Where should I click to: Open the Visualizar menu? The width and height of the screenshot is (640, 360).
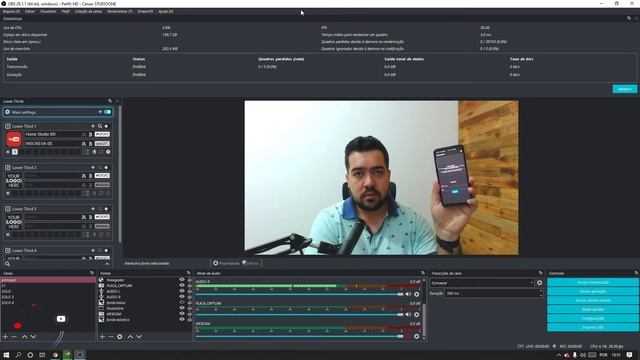click(x=48, y=12)
